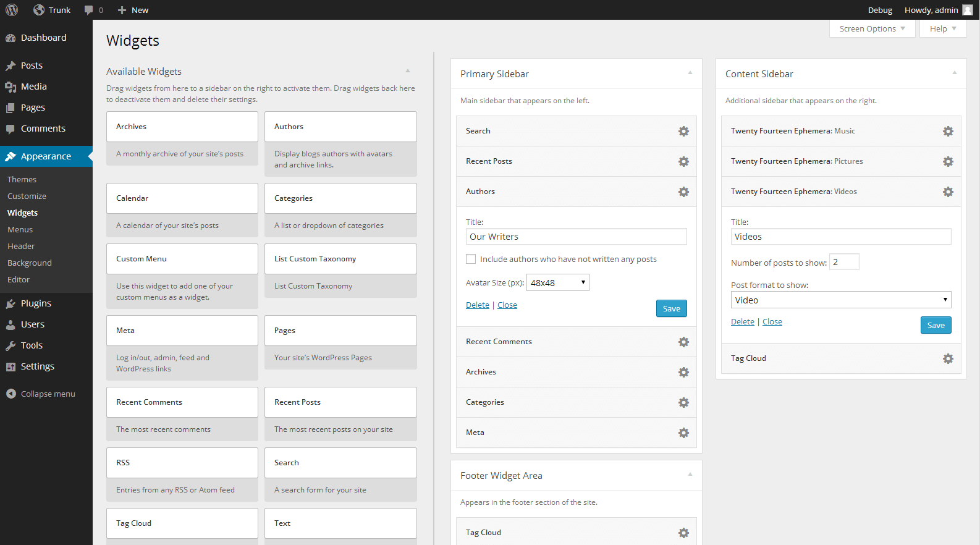Click the Number of posts to show field
This screenshot has height=545, width=980.
844,262
